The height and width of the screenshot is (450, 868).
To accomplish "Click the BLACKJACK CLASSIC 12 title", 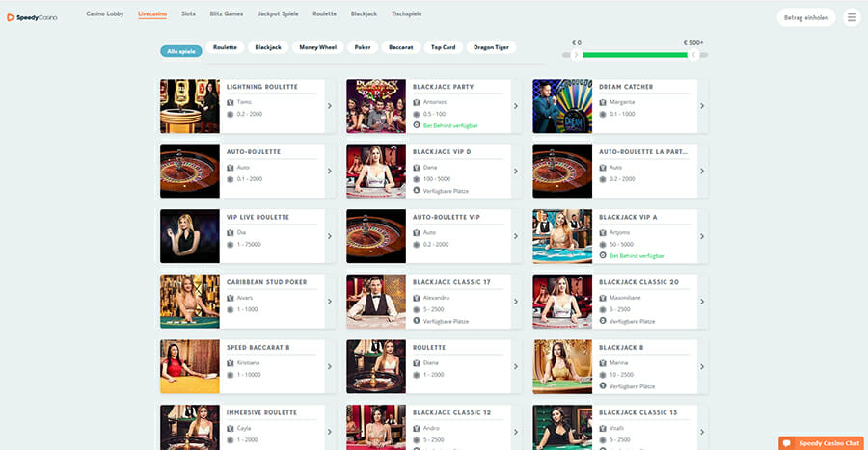I will click(451, 413).
